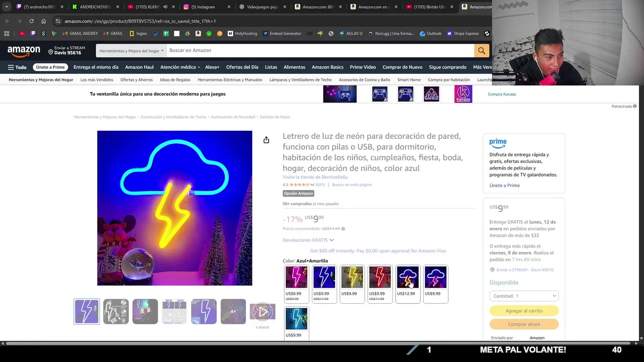
Task: Switch to the andreicho1013 Twitch tab
Action: coord(39,7)
